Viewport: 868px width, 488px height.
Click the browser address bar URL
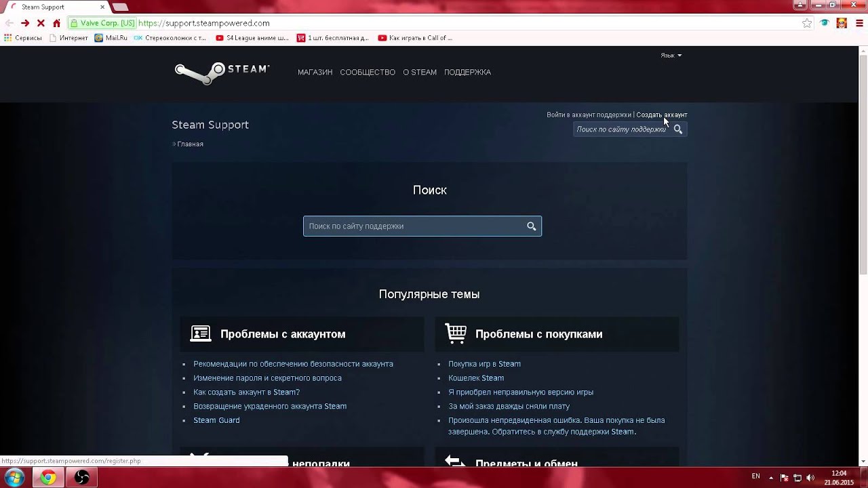coord(204,23)
